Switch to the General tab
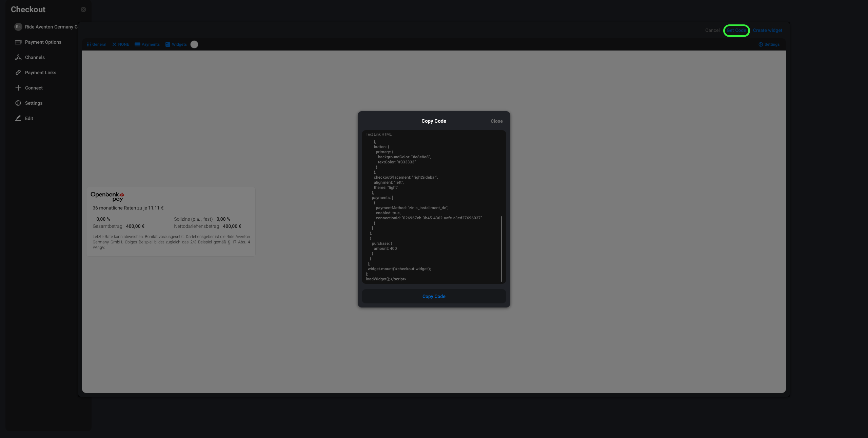The width and height of the screenshot is (868, 438). (97, 44)
